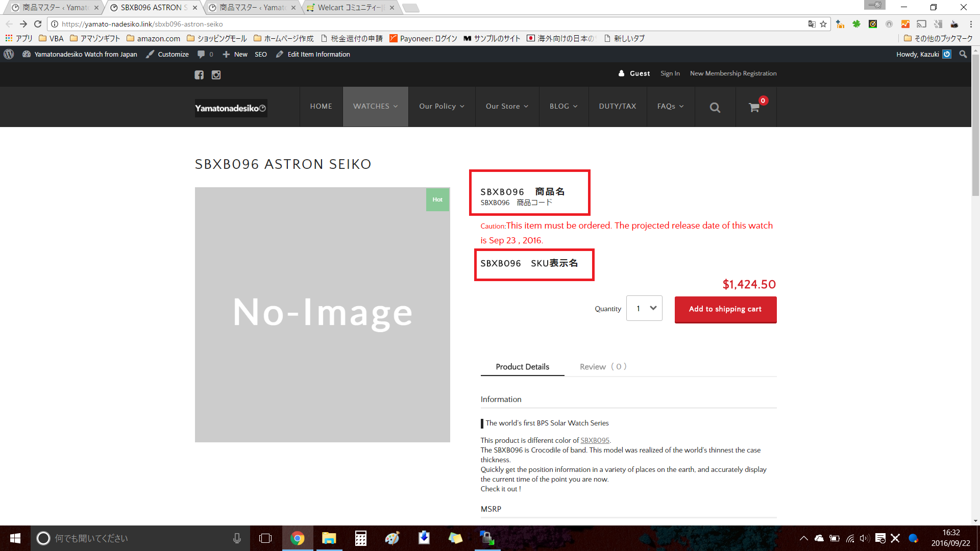Click New in the admin bar
The image size is (980, 551).
click(235, 54)
